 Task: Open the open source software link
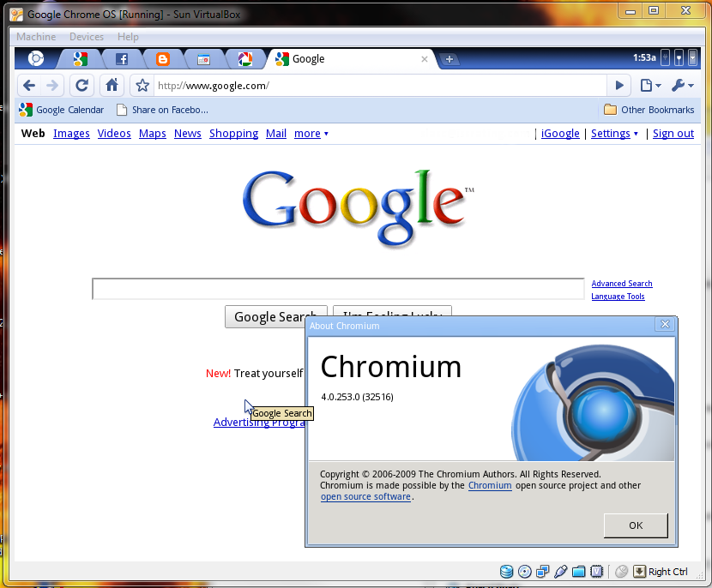click(365, 497)
